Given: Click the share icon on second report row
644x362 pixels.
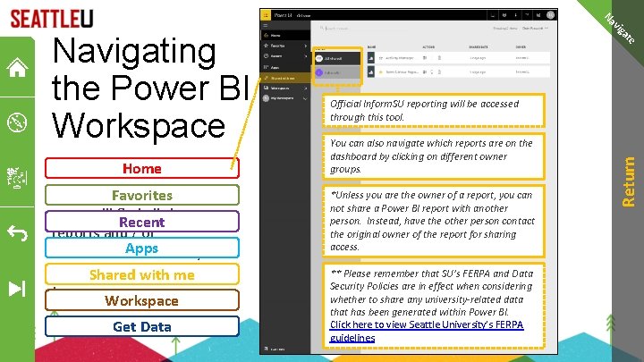Looking at the screenshot, I should pos(425,72).
